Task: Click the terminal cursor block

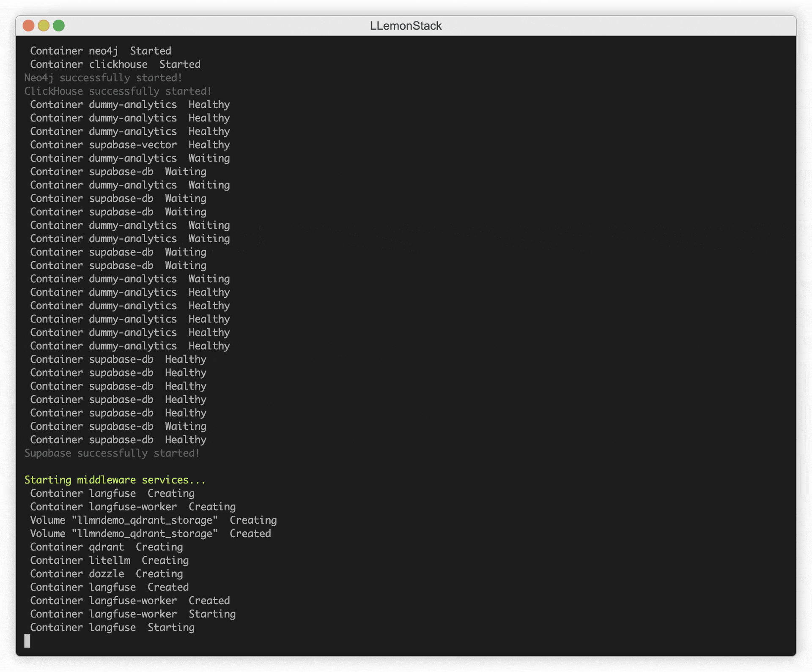Action: (27, 641)
